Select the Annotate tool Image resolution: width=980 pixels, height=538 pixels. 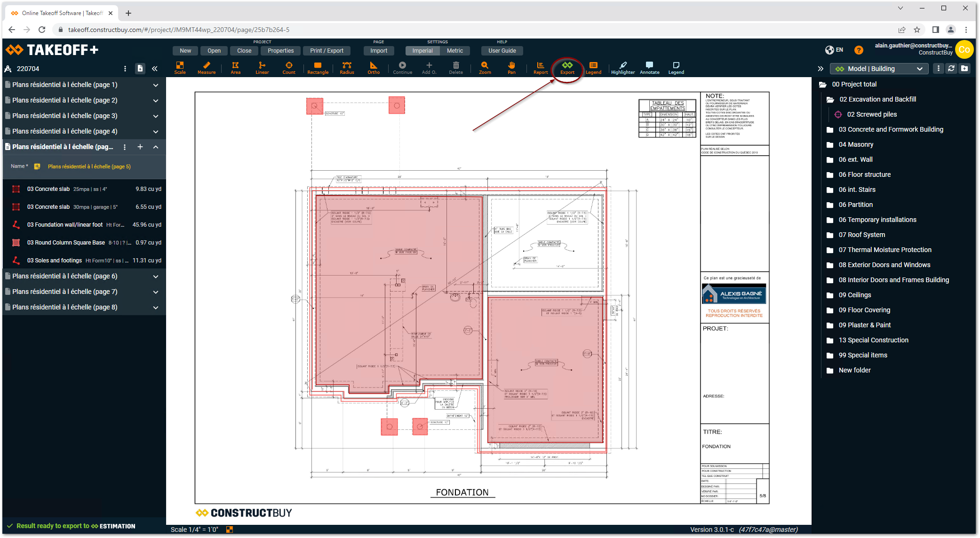(649, 68)
